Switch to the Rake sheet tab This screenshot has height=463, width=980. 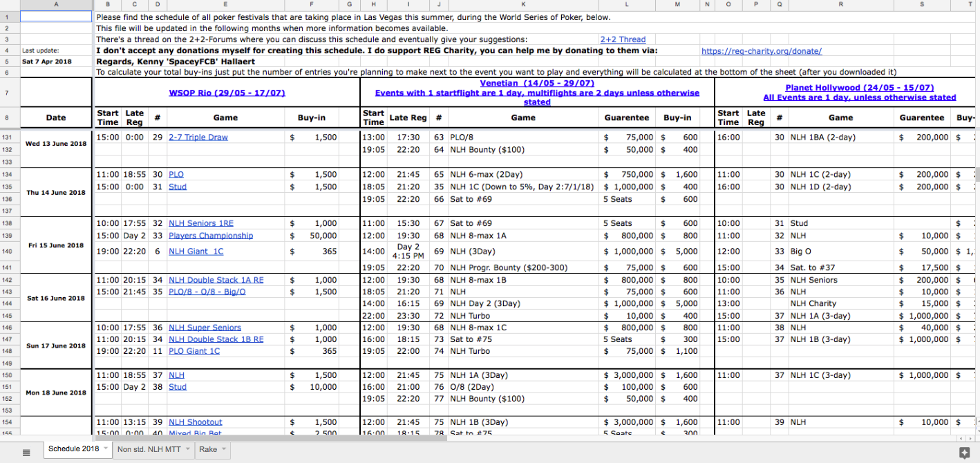coord(207,450)
